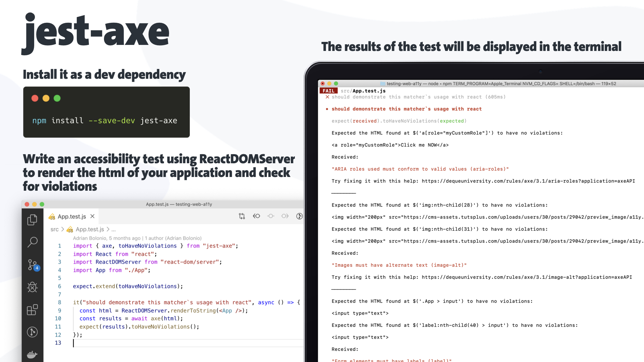
Task: Click the green dot of npm install code box
Action: coord(57,98)
